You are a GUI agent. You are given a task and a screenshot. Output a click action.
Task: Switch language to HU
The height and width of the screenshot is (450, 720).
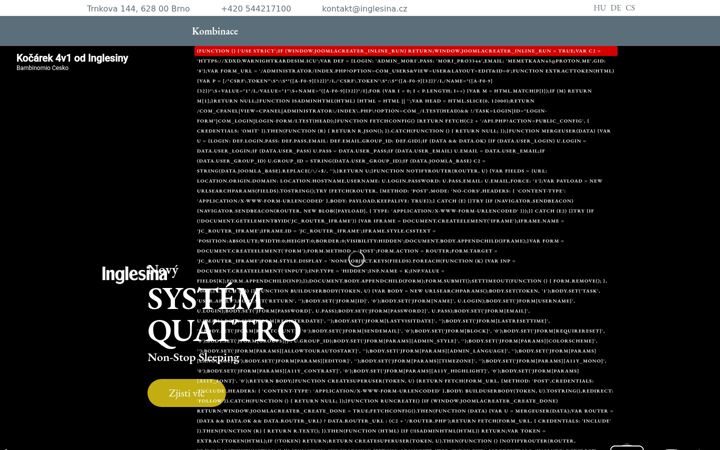pos(599,8)
